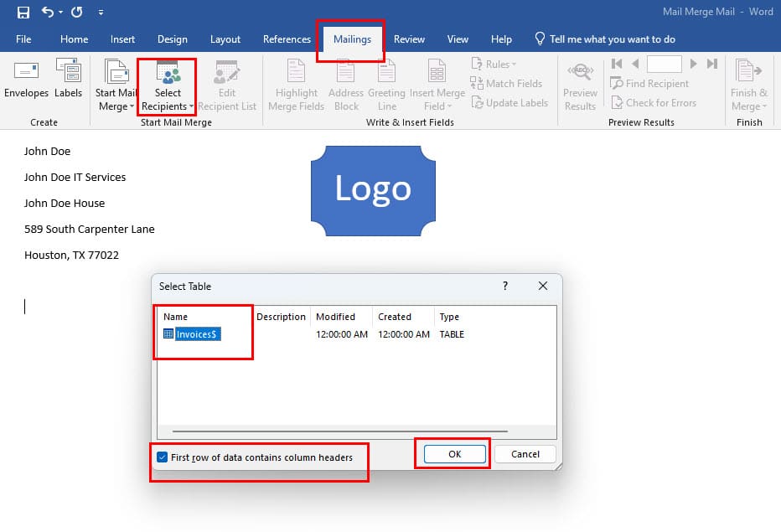Click the Name column header
The image size is (781, 532).
[x=175, y=317]
